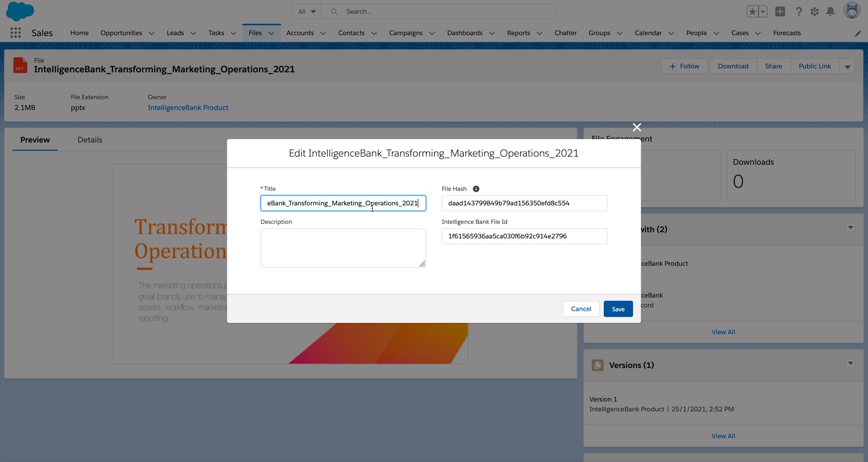Open the Chatter nav item
The height and width of the screenshot is (462, 868).
coord(565,33)
